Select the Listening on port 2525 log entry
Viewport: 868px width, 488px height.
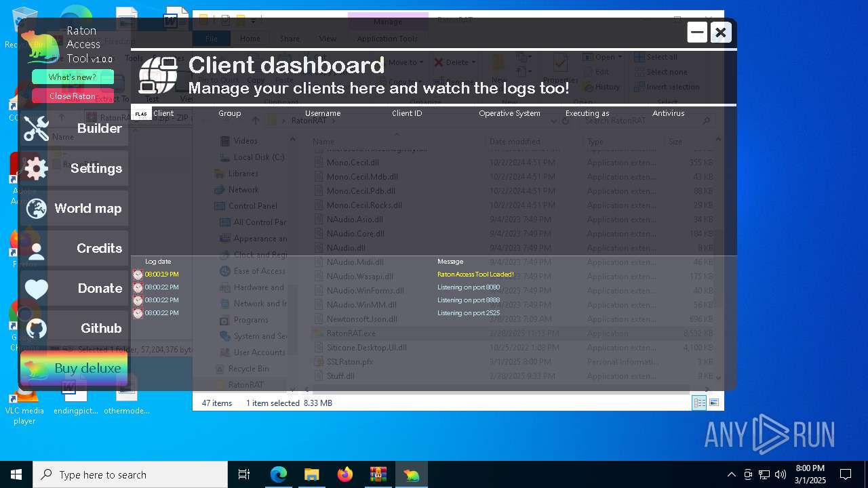(x=469, y=313)
